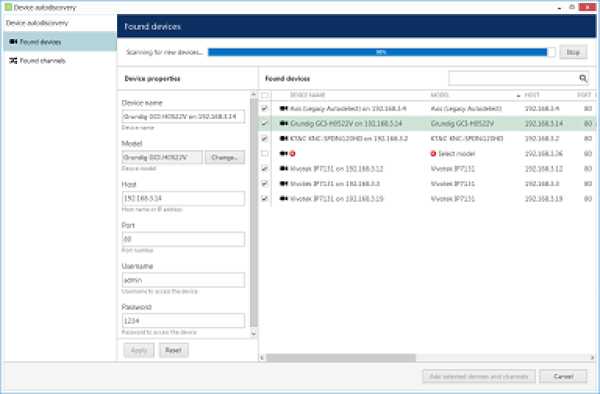Select host cell 192.168.3.19
Screen dimensions: 600x394
tap(544, 199)
